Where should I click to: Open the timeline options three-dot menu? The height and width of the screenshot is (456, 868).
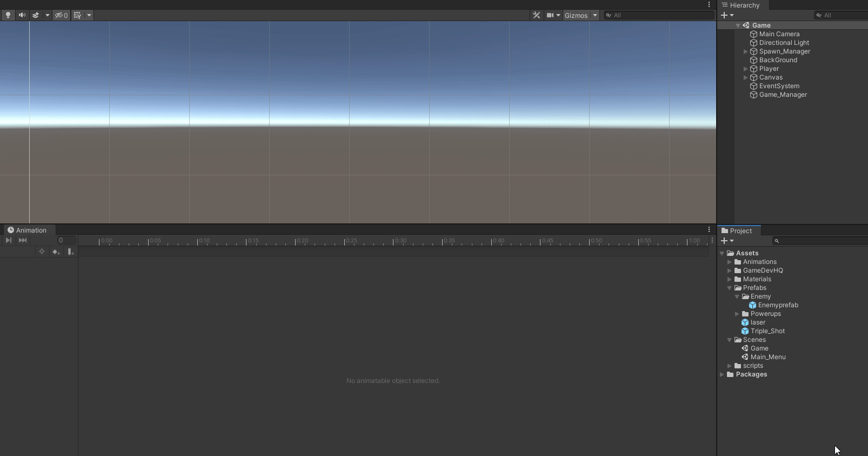pyautogui.click(x=712, y=240)
